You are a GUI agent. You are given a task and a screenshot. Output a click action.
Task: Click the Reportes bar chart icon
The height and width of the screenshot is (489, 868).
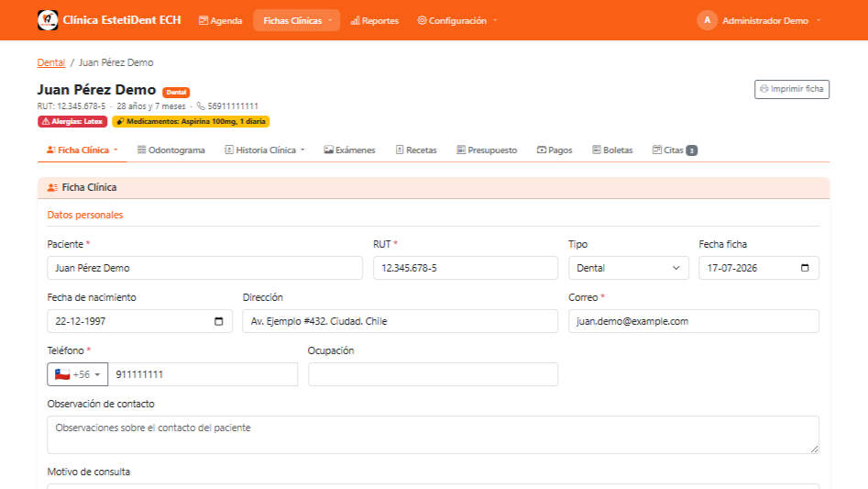(x=355, y=20)
